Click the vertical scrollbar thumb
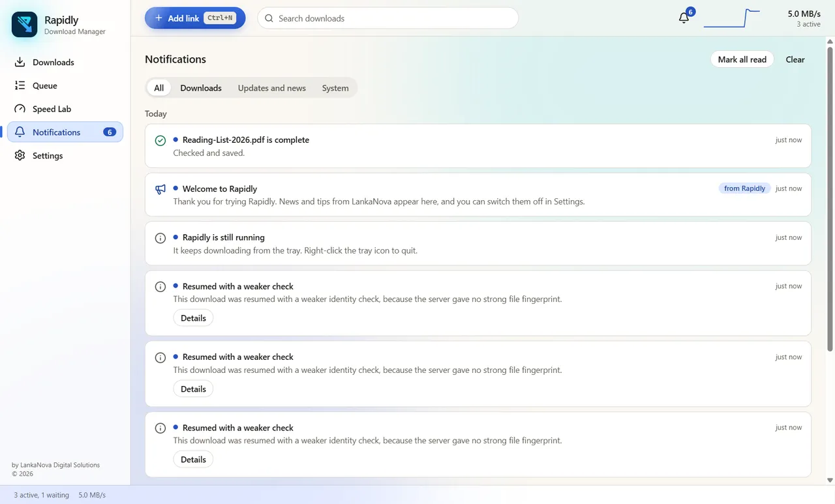Image resolution: width=835 pixels, height=504 pixels. click(x=830, y=199)
